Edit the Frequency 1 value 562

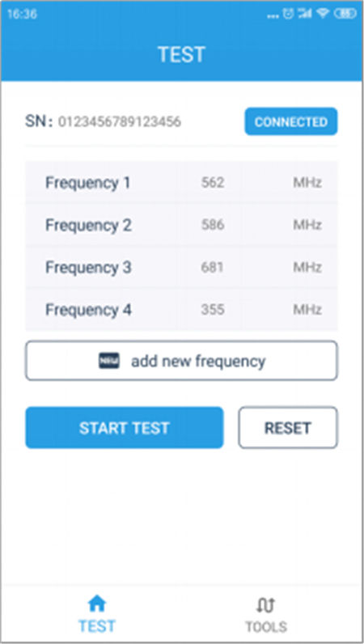coord(213,183)
